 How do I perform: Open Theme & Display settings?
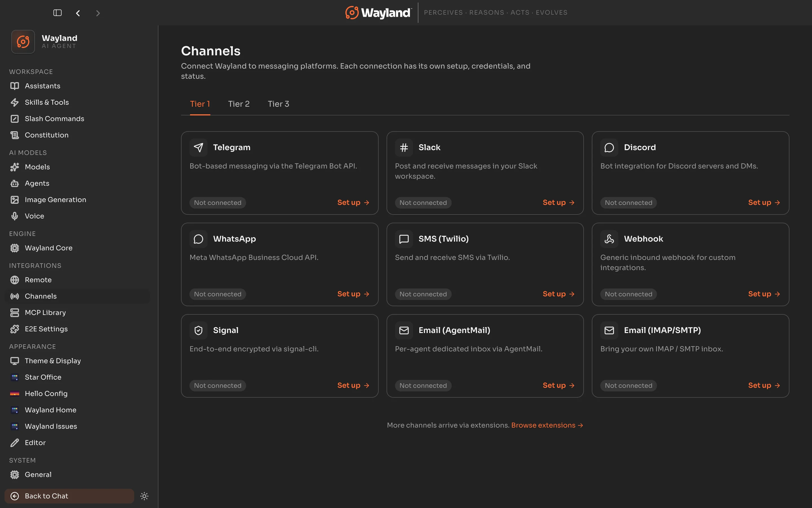click(77, 361)
